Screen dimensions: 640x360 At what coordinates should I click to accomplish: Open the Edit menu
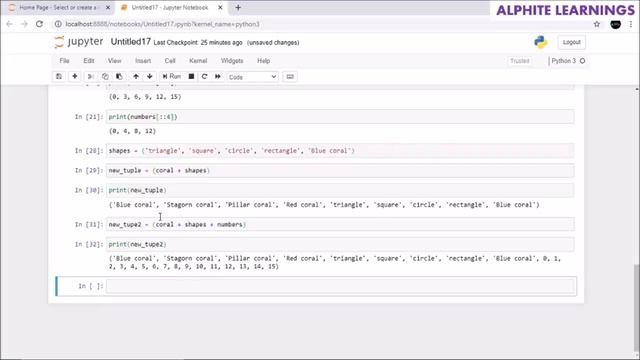(x=89, y=61)
